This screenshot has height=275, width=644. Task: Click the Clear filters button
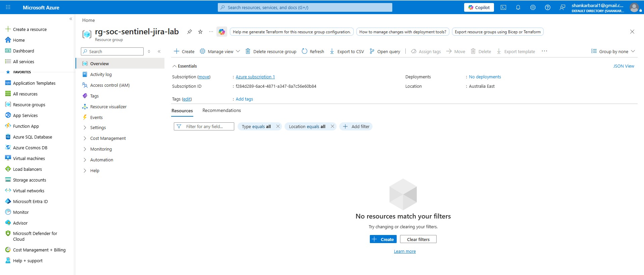(x=418, y=239)
